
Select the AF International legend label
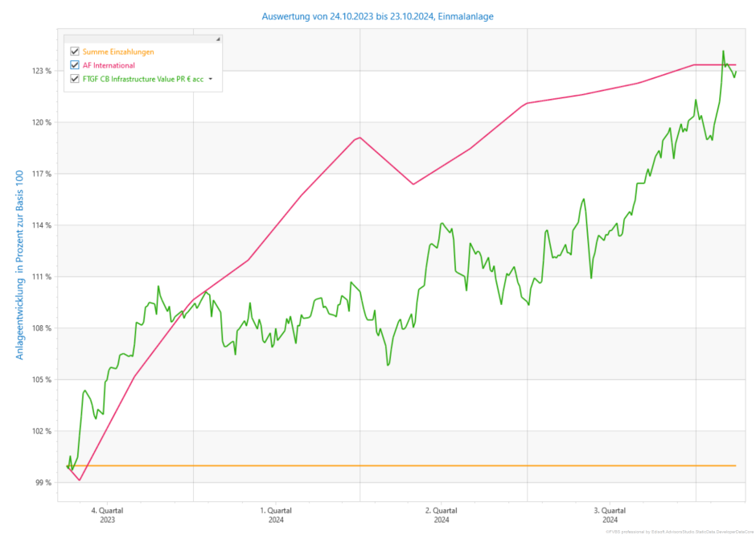pos(109,65)
